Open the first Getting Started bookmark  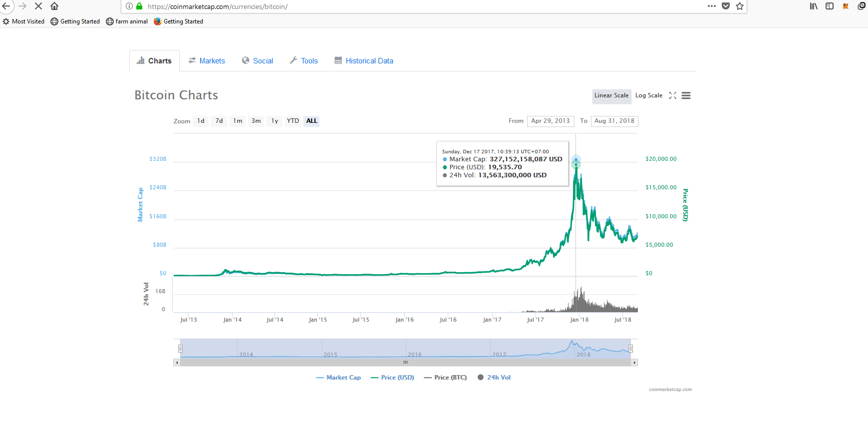75,21
